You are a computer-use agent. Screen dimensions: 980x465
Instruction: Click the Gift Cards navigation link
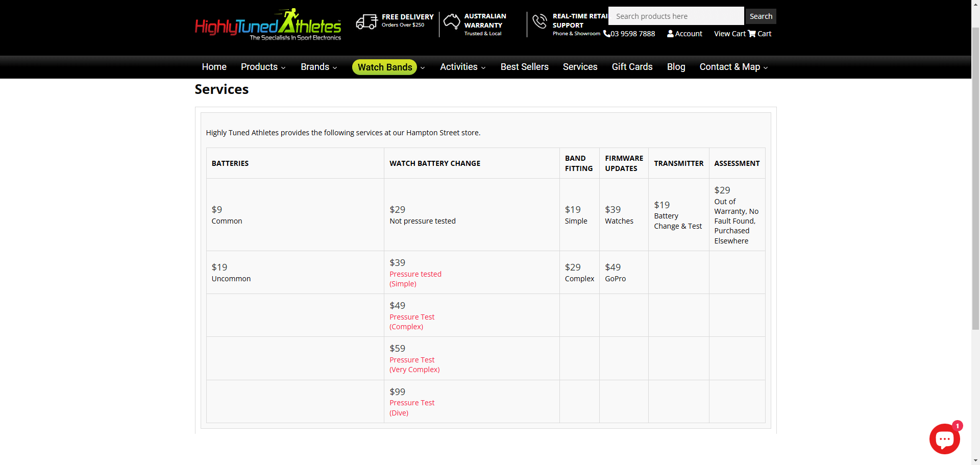tap(632, 67)
